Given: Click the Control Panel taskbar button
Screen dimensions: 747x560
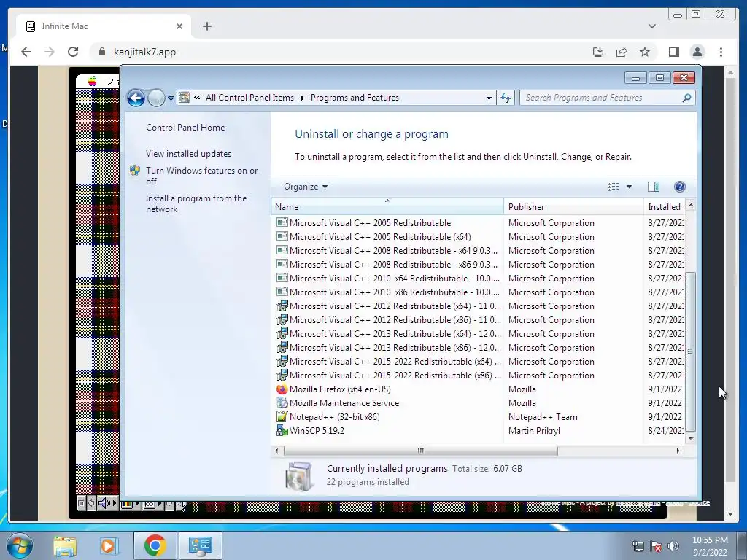Looking at the screenshot, I should [x=200, y=545].
